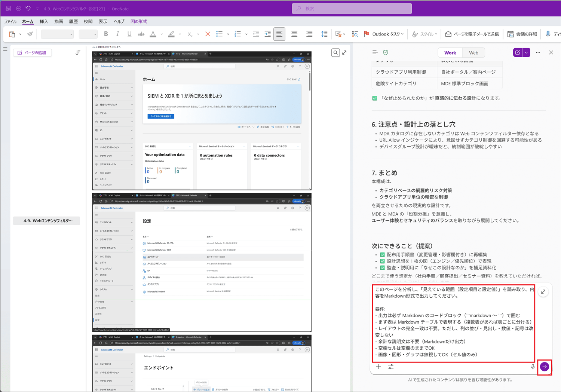Viewport: 561px width, 392px height.
Task: Apply the To Do tag checkbox
Action: pyautogui.click(x=338, y=34)
